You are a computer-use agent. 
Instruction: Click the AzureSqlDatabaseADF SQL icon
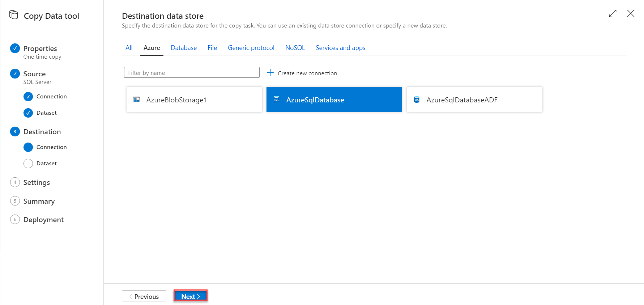[x=417, y=99]
